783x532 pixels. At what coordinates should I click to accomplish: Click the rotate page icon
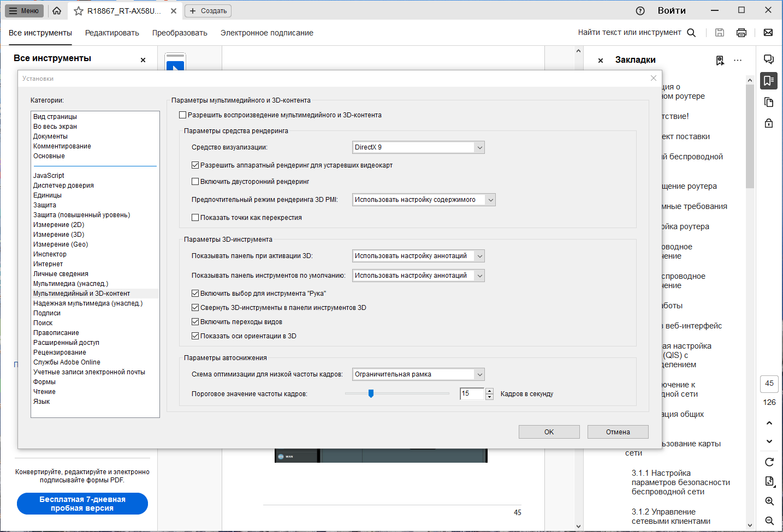point(769,462)
